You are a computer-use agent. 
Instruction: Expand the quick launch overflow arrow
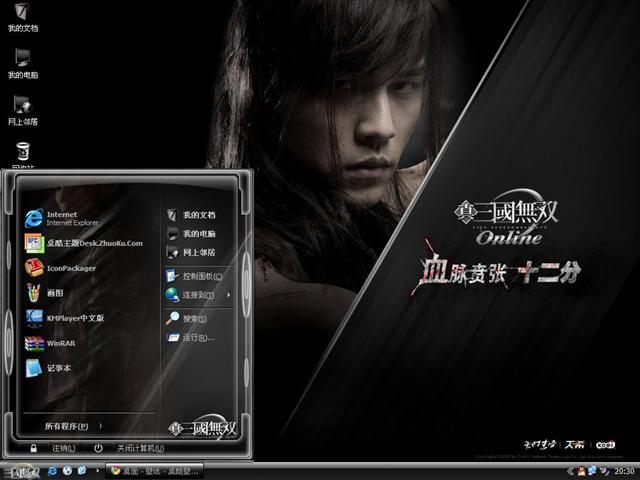click(x=97, y=471)
